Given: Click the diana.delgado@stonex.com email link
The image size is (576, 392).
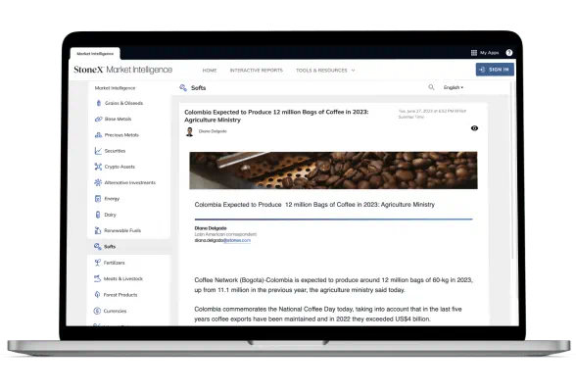Looking at the screenshot, I should [x=222, y=240].
